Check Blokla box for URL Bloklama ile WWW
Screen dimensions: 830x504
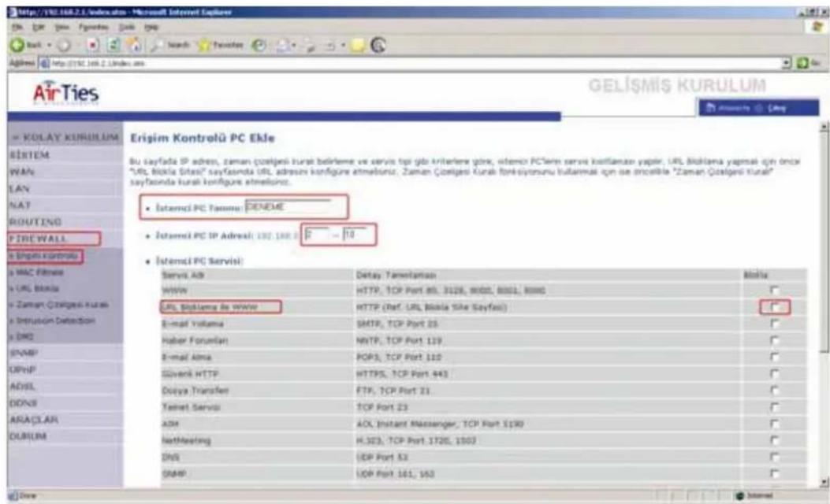coord(774,307)
